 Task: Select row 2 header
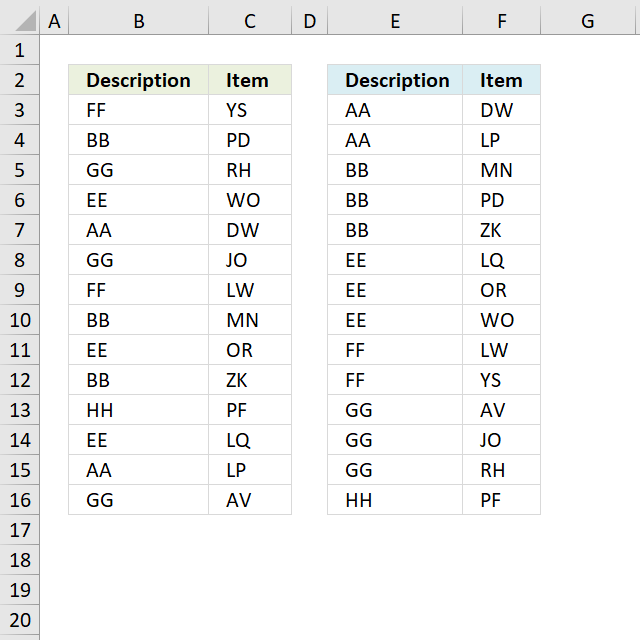(20, 80)
